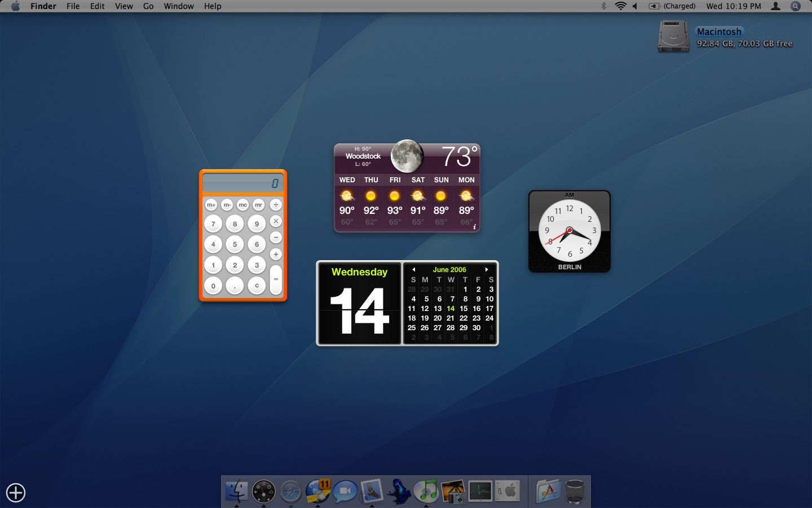Click day 30 in June calendar
The height and width of the screenshot is (508, 812).
476,328
